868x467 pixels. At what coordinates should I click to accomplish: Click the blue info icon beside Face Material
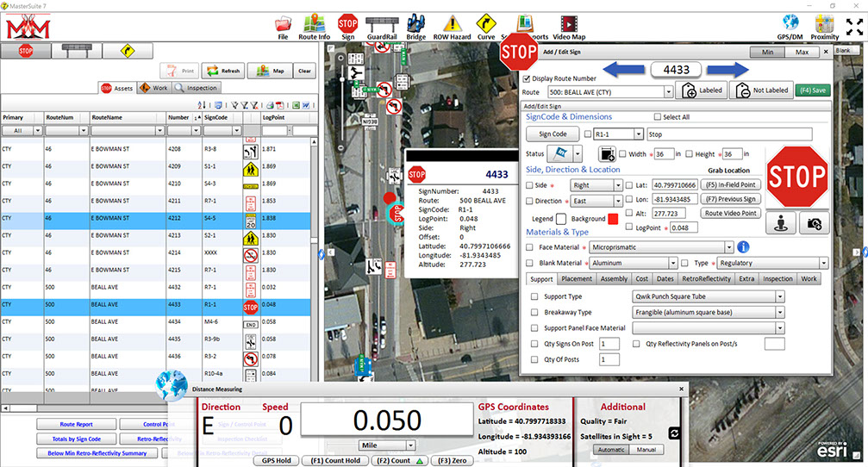coord(743,247)
